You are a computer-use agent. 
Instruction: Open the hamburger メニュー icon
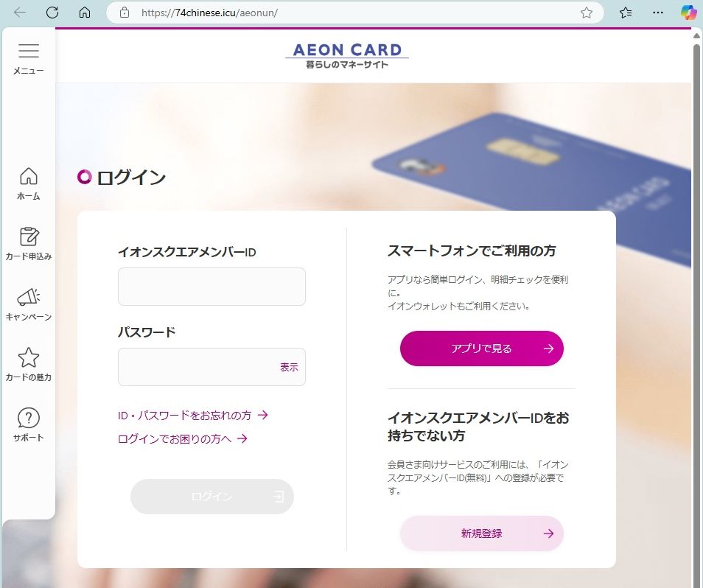tap(28, 51)
